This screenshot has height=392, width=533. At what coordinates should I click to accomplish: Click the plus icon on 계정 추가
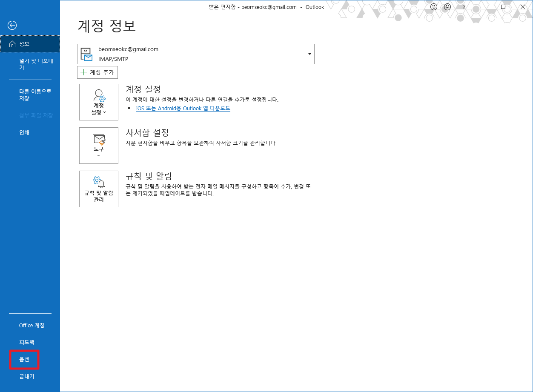(83, 72)
